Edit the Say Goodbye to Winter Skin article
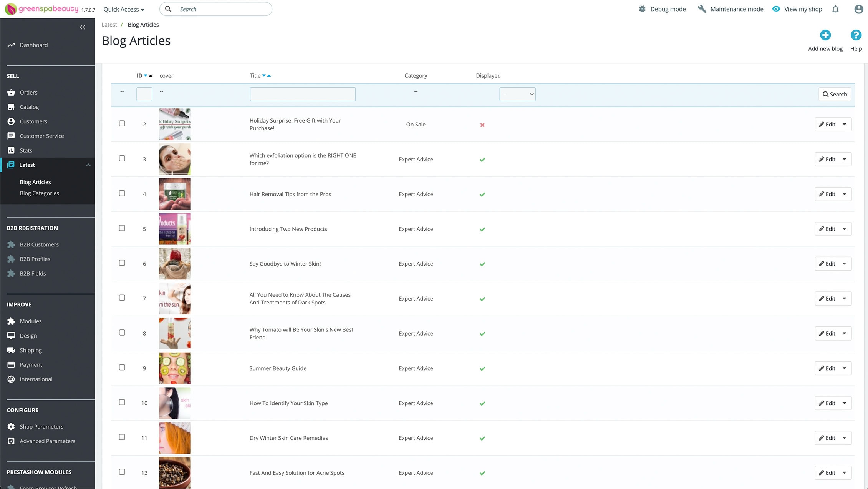The height and width of the screenshot is (489, 868). 827,264
